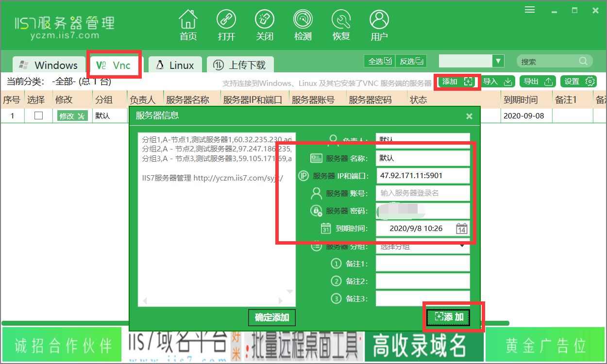Image resolution: width=607 pixels, height=364 pixels.
Task: Click the 确定添加 confirm button
Action: pyautogui.click(x=272, y=317)
